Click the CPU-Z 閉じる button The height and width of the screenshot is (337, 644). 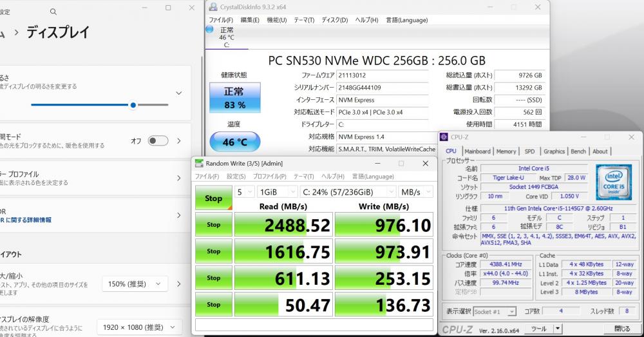point(622,329)
